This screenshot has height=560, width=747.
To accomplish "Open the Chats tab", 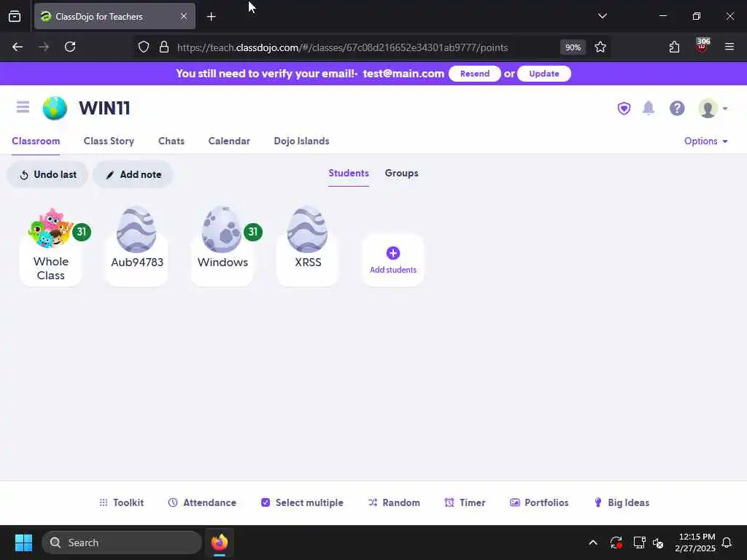I will tap(171, 141).
